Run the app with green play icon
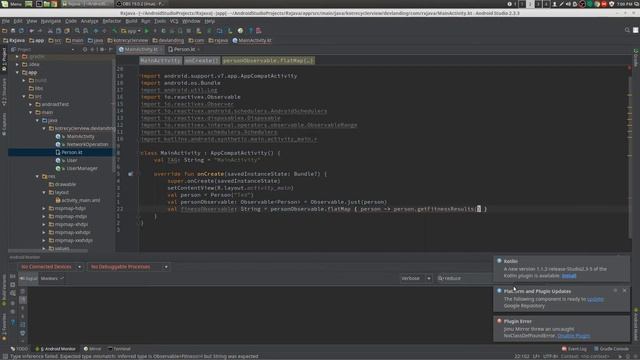 (147, 31)
